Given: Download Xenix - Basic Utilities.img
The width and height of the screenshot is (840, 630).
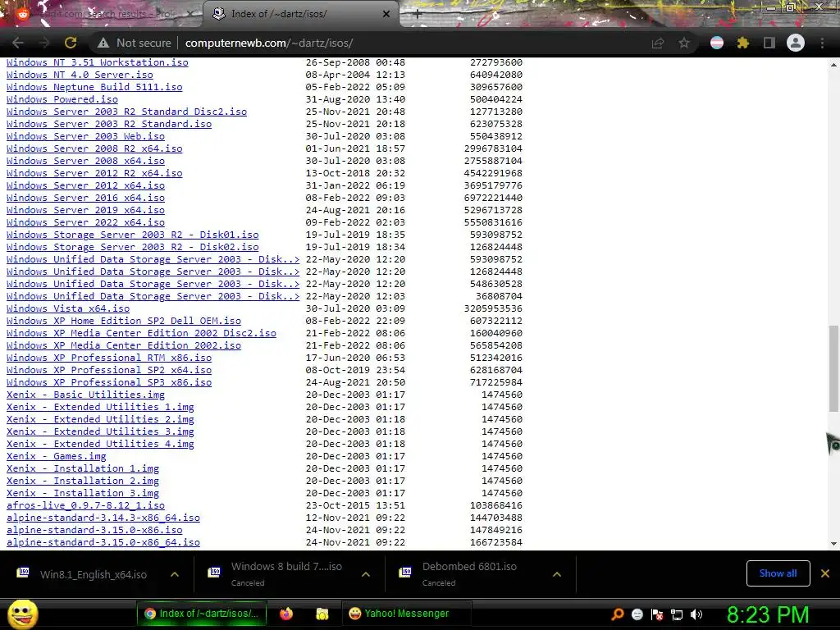Looking at the screenshot, I should tap(85, 395).
